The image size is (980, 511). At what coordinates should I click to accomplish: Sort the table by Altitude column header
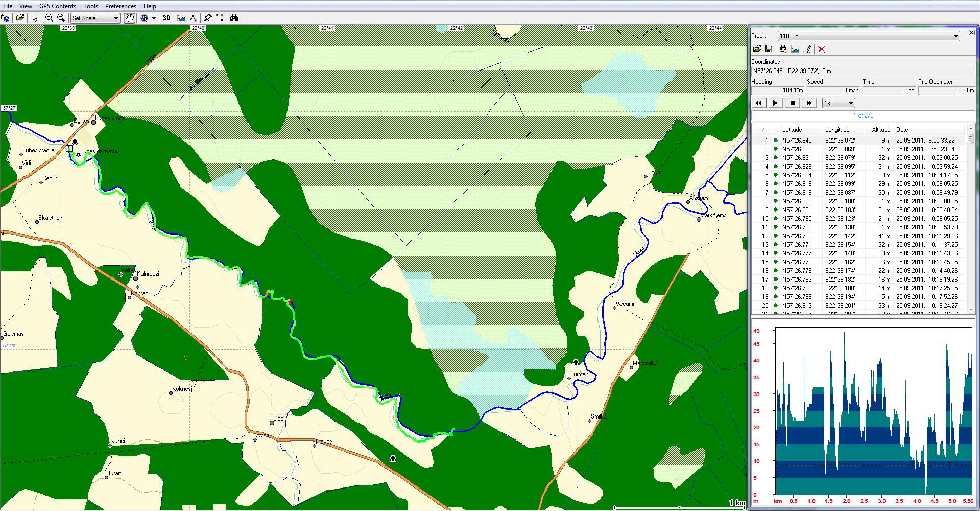coord(880,130)
